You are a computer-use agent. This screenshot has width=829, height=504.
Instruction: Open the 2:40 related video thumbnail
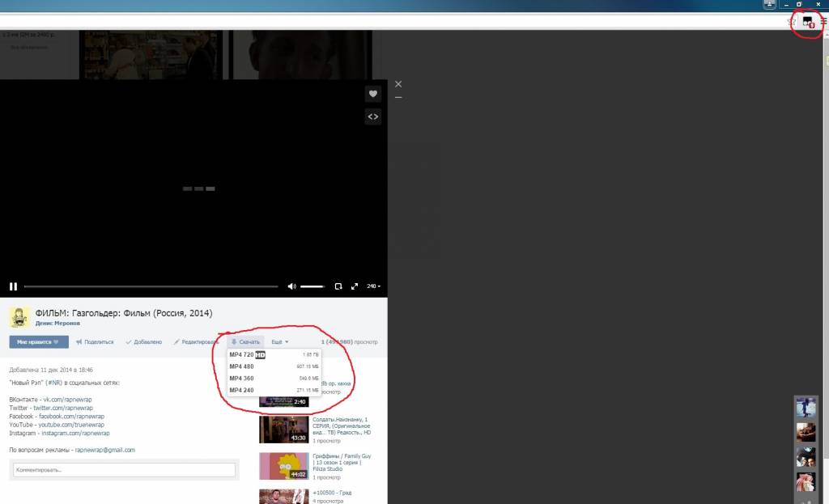pos(283,401)
